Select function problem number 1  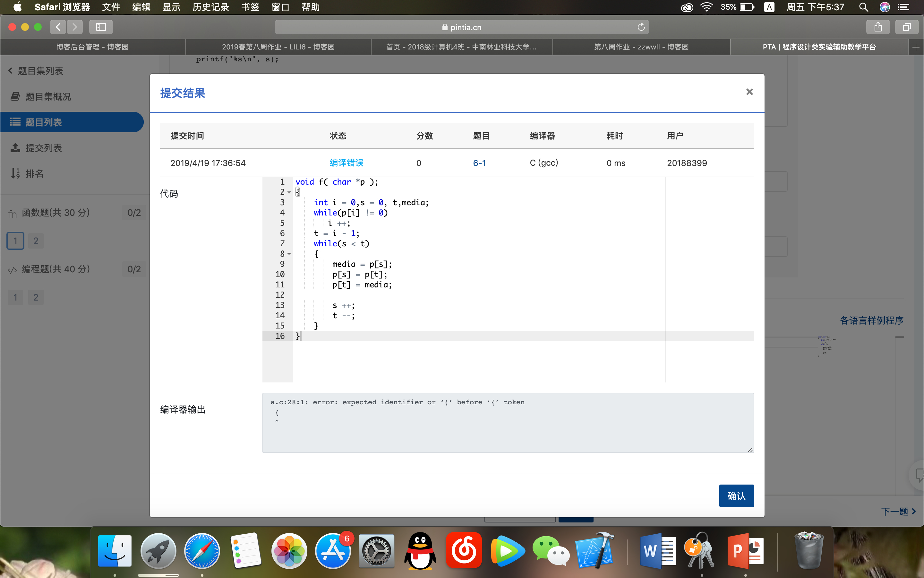(15, 241)
